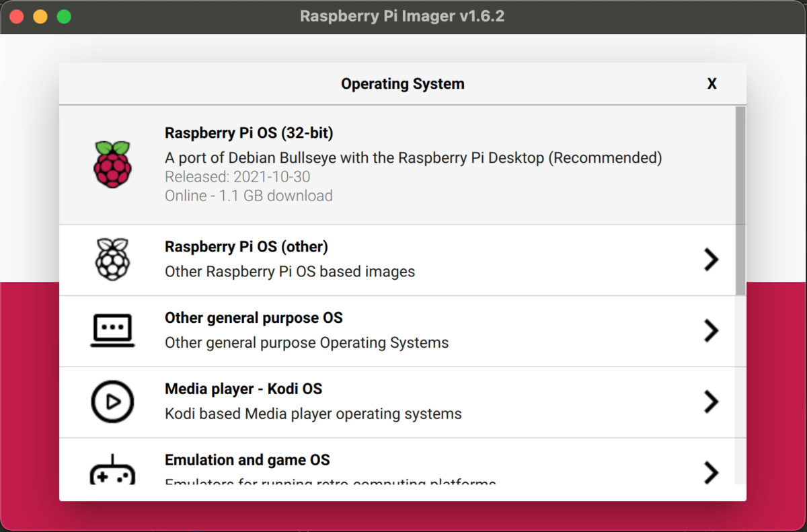Click the Online - 1.1 GB download text
The width and height of the screenshot is (807, 532).
(x=249, y=196)
